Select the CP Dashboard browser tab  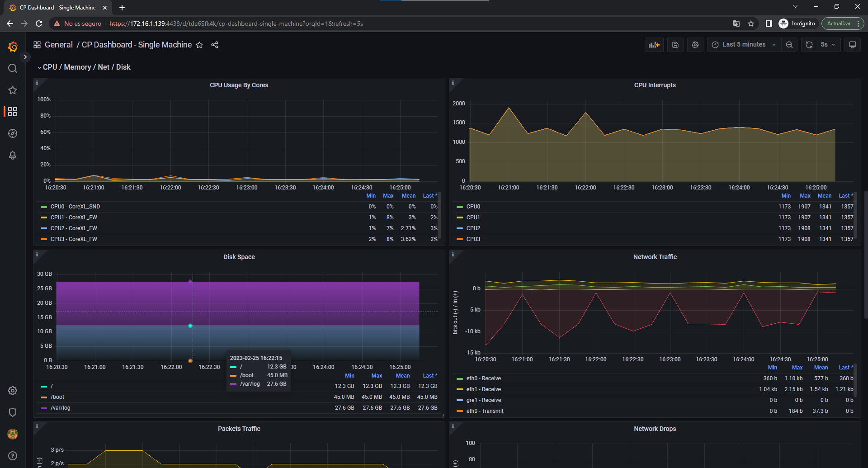click(58, 8)
